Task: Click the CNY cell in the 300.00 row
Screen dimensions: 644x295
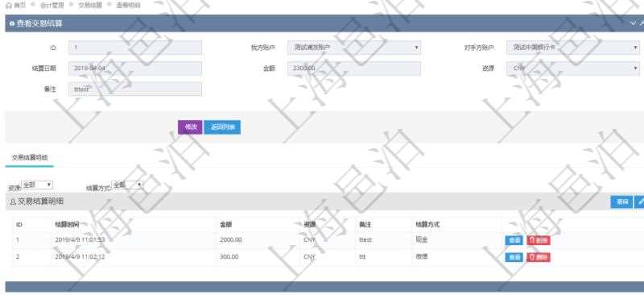Action: pyautogui.click(x=309, y=257)
